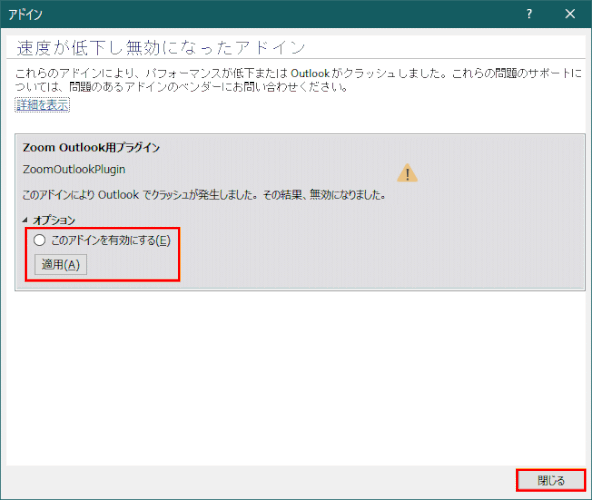Close the アドイン dialog with X
Screen dimensions: 592x500
570,14
